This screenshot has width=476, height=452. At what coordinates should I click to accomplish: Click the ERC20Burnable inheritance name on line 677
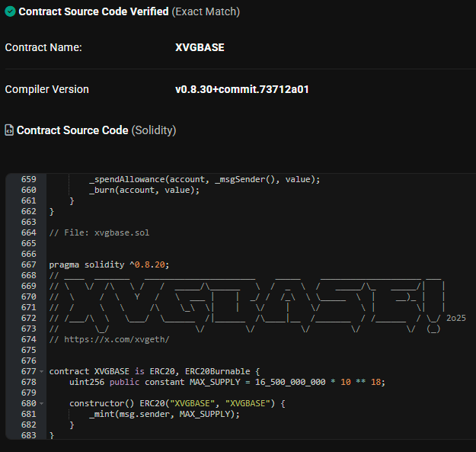click(x=218, y=371)
